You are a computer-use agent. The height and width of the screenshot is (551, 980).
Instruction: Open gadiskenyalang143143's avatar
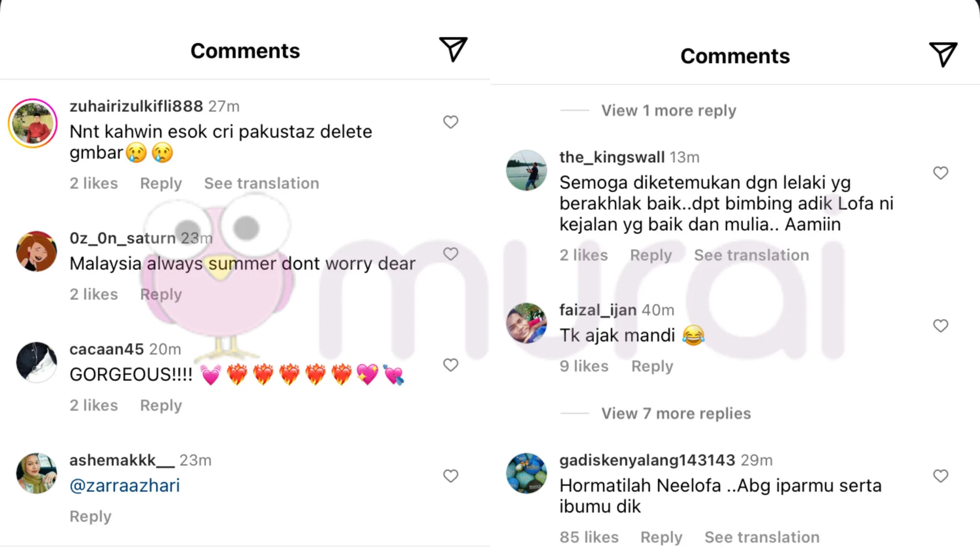pos(526,473)
